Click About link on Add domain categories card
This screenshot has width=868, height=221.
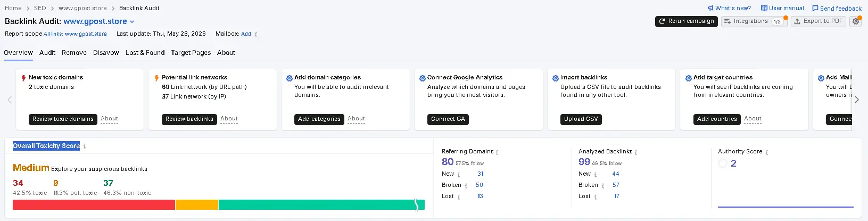point(356,119)
